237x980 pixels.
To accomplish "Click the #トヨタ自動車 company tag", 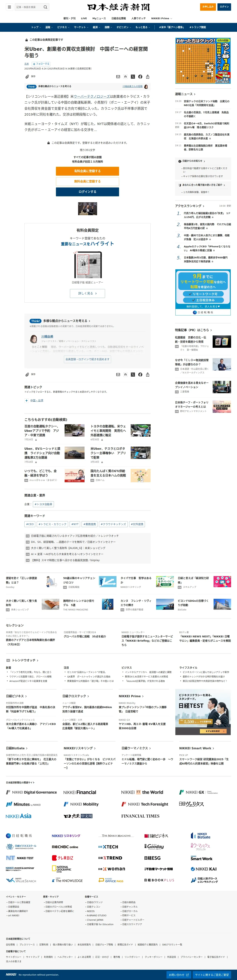I will click(x=43, y=504).
